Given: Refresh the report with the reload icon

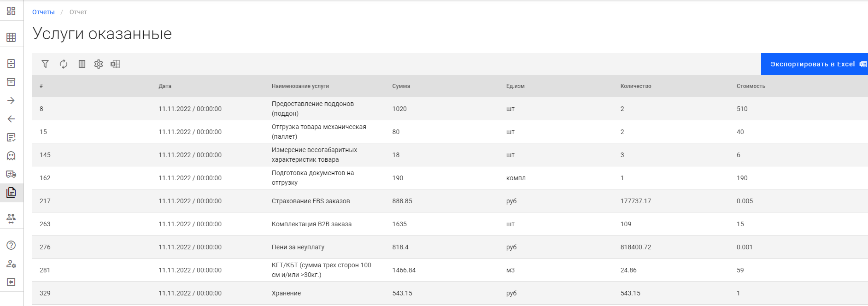Looking at the screenshot, I should coord(64,64).
